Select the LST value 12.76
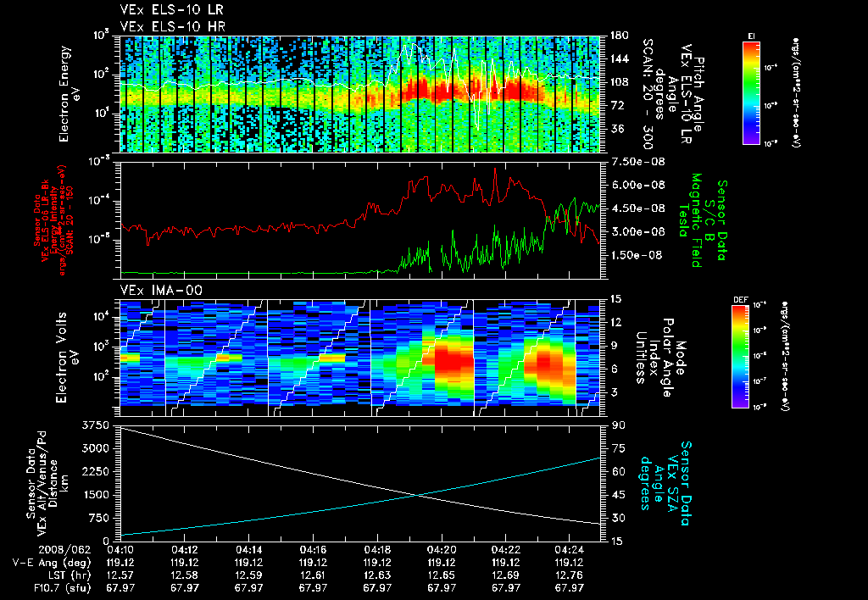 click(x=570, y=575)
